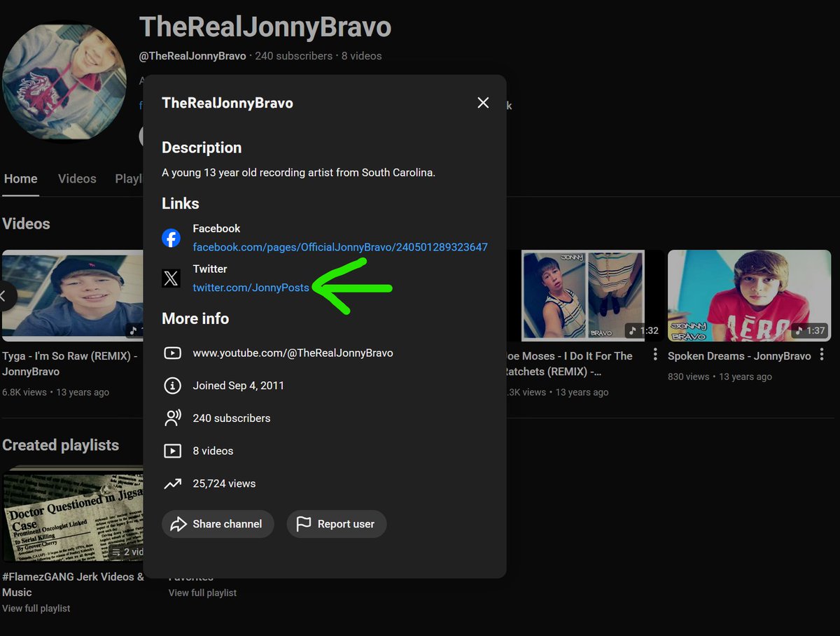
Task: Click View full playlist under Favorites
Action: point(203,593)
